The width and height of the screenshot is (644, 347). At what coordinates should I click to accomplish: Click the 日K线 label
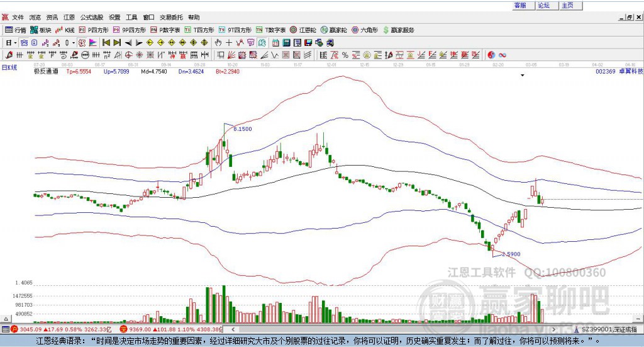pyautogui.click(x=9, y=67)
